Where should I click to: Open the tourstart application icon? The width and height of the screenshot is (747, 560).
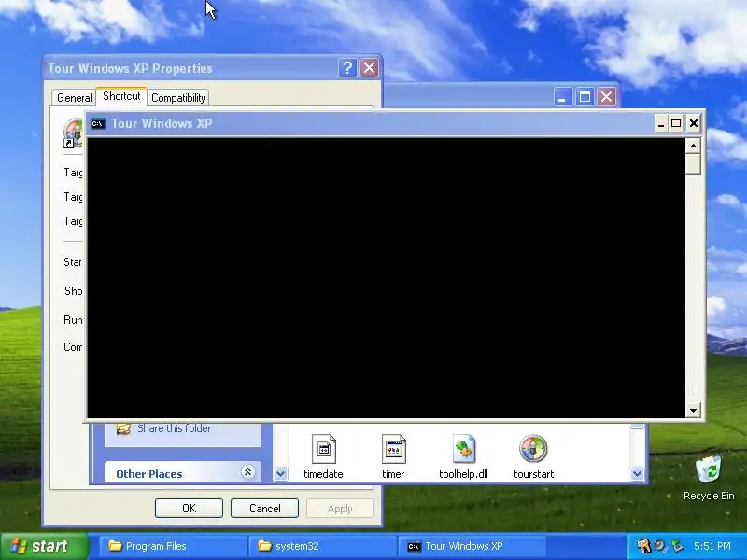click(x=533, y=449)
